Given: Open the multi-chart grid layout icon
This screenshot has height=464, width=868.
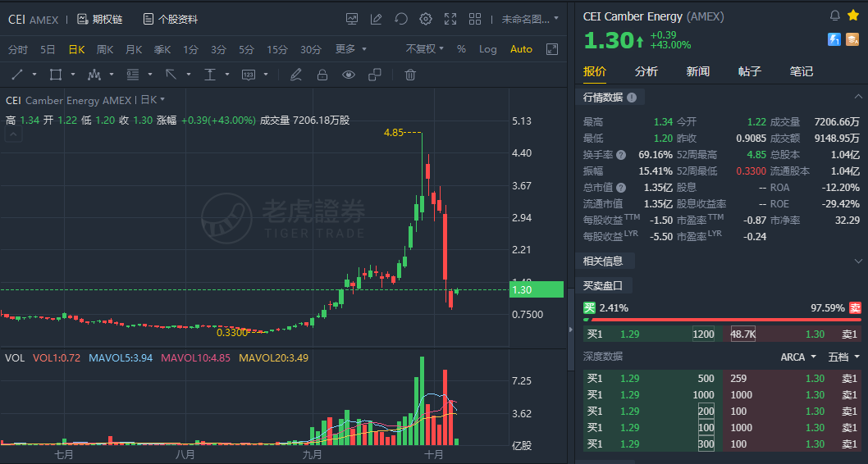Looking at the screenshot, I should tap(475, 20).
